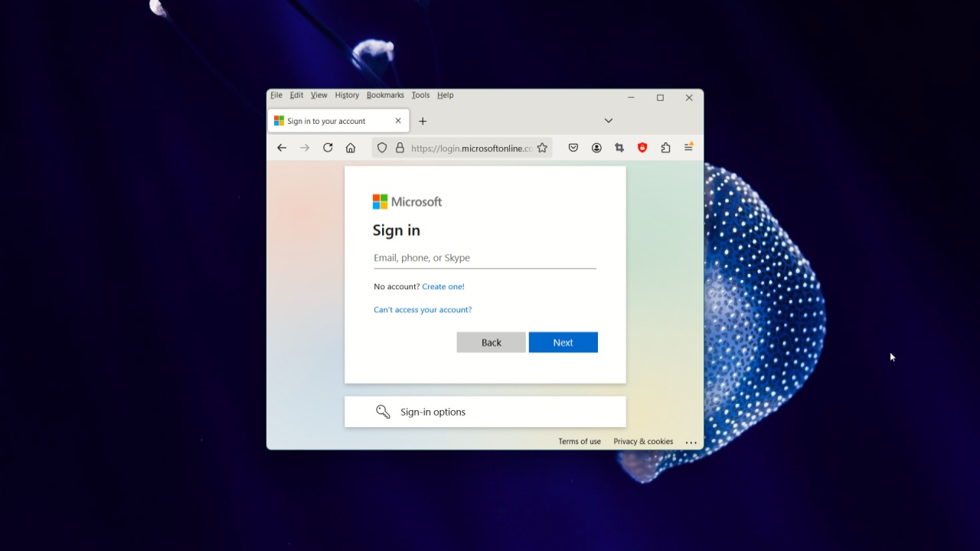Launch the screenshot tool from the toolbar
The image size is (980, 551).
pos(619,147)
